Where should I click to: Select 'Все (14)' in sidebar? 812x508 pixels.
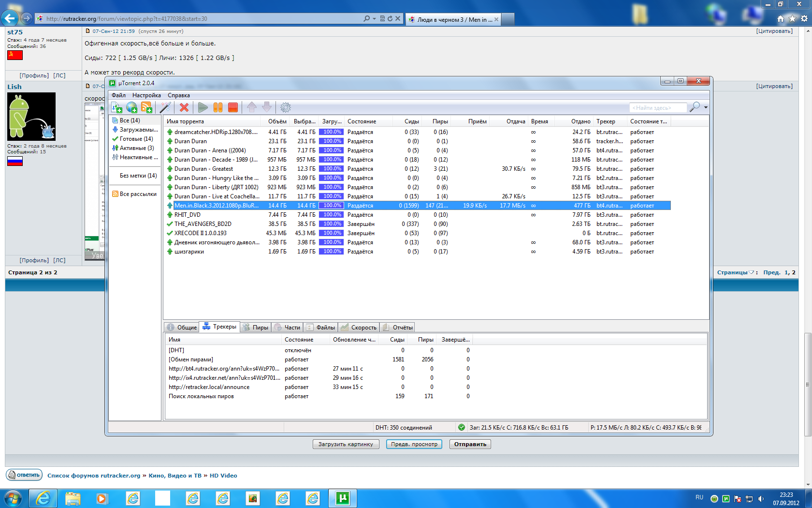pos(130,120)
